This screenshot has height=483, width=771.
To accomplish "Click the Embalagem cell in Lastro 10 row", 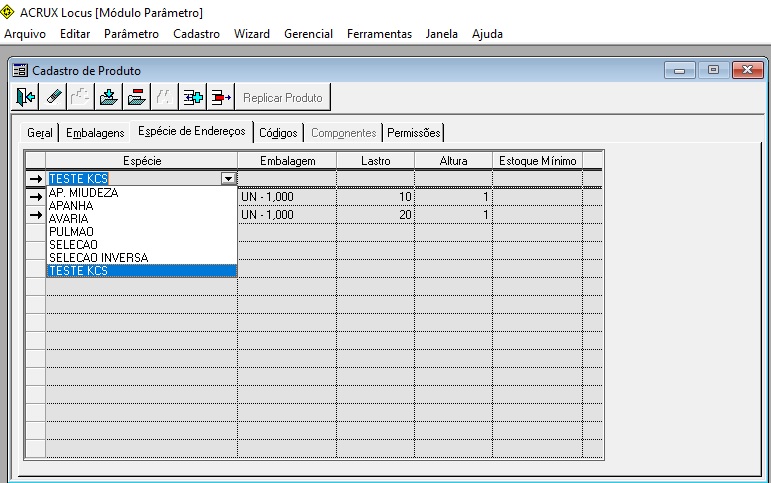I will coord(287,197).
